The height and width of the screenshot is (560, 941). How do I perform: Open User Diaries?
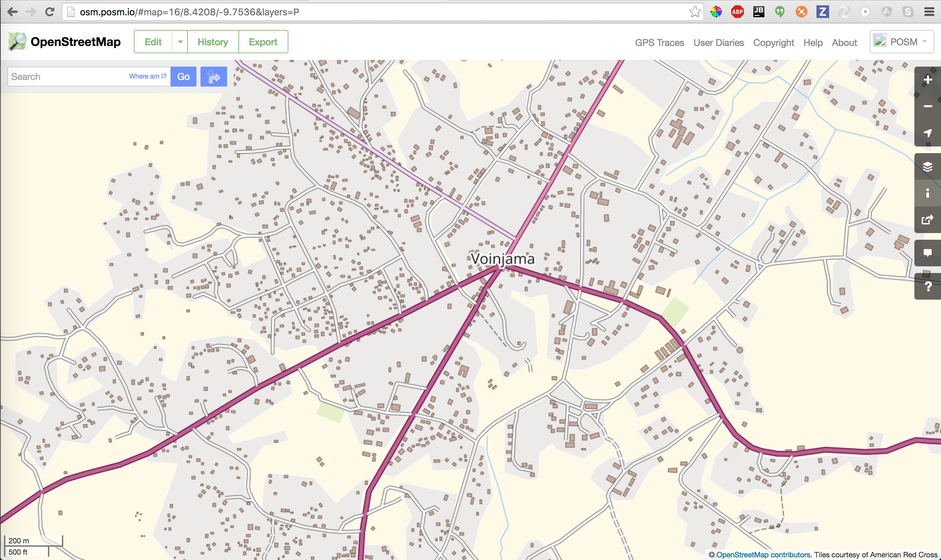point(718,43)
